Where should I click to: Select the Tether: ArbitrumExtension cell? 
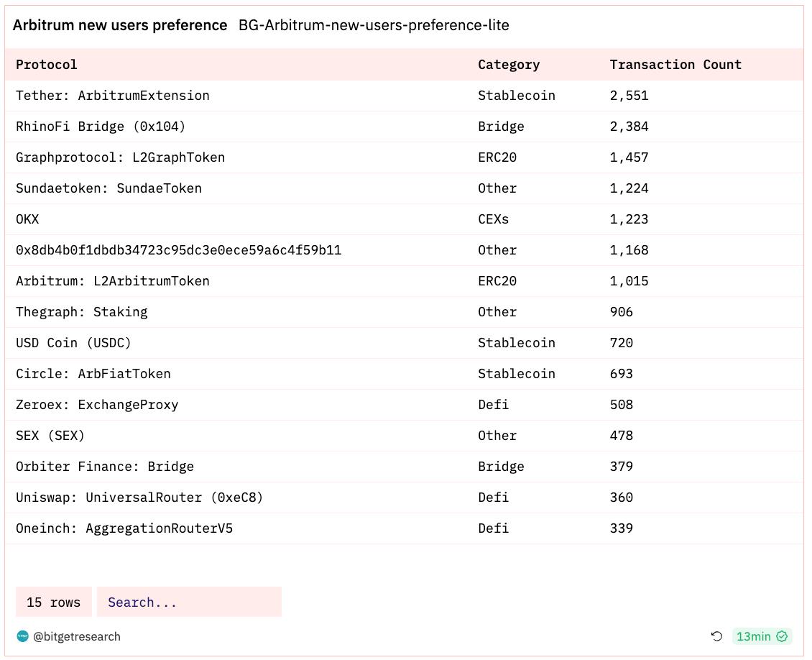[x=112, y=96]
